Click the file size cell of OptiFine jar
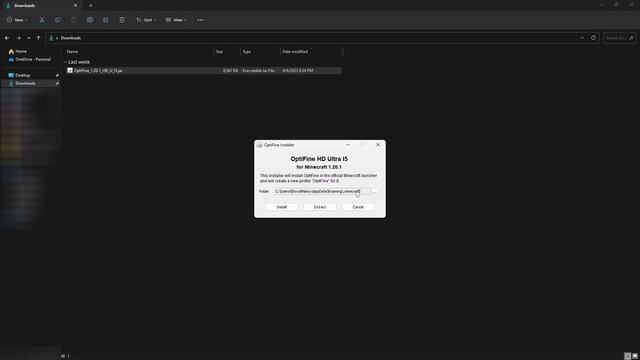Screen dimensions: 640x360 pyautogui.click(x=230, y=71)
